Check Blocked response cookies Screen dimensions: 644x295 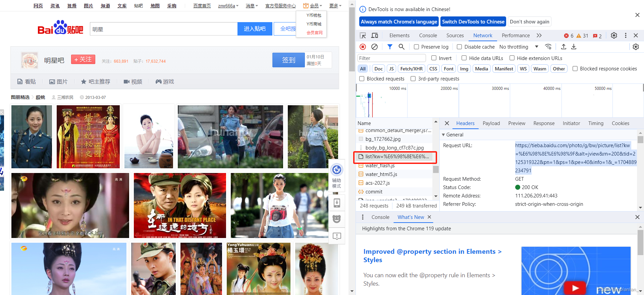(x=575, y=68)
